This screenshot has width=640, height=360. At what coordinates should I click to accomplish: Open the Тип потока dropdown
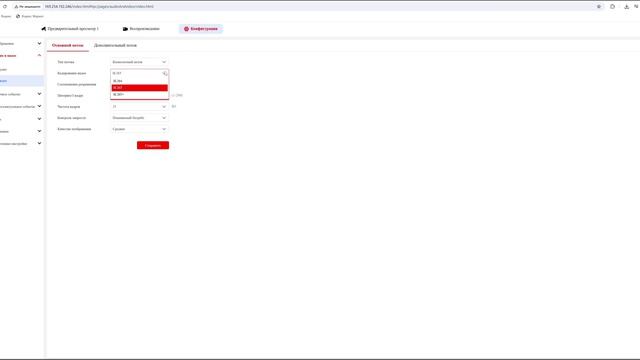click(x=139, y=62)
